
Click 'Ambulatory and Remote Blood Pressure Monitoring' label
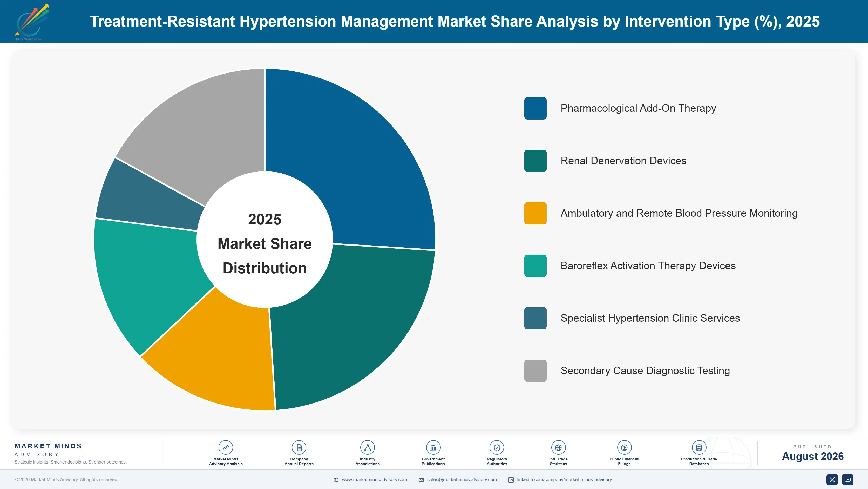pos(679,213)
